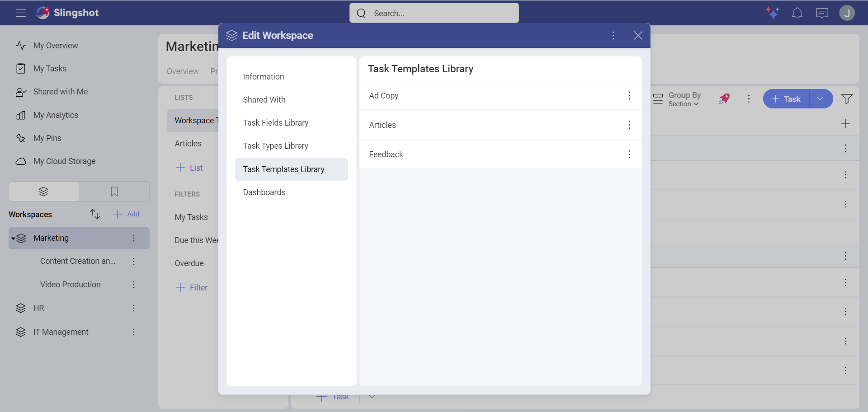Screen dimensions: 868x412
Task: Open Shared with Me
Action: pyautogui.click(x=60, y=92)
